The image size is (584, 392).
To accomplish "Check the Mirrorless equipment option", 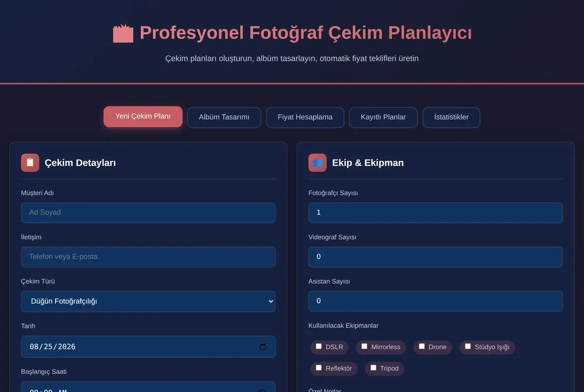I will click(x=365, y=346).
